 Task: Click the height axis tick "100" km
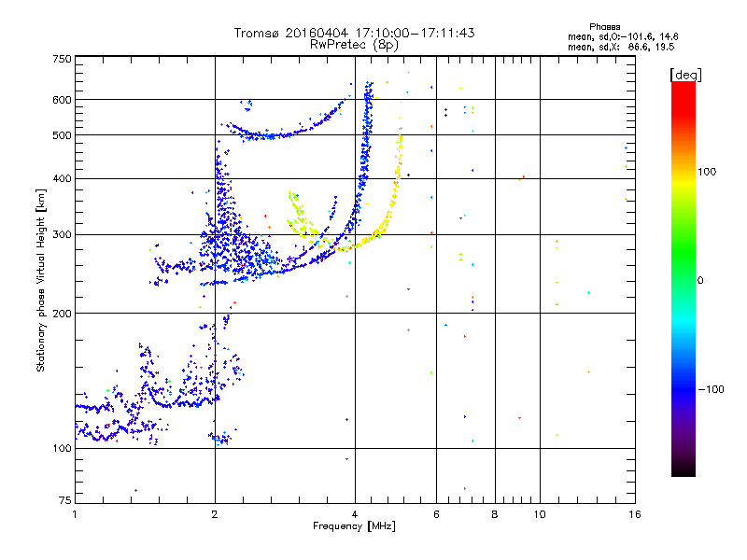click(62, 448)
